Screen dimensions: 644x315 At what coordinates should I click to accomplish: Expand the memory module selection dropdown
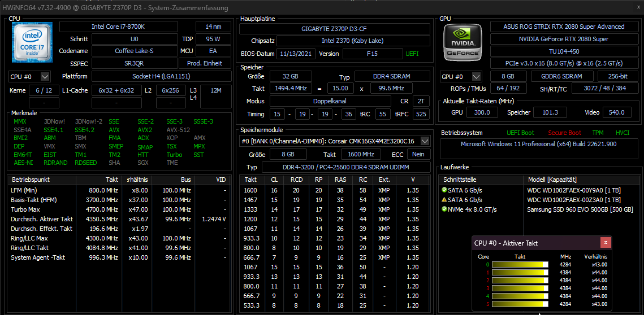[x=425, y=141]
